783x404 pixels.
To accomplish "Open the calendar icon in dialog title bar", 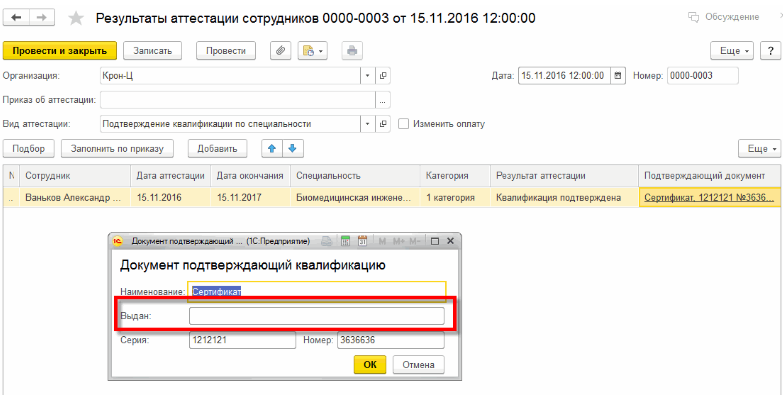I will point(363,241).
